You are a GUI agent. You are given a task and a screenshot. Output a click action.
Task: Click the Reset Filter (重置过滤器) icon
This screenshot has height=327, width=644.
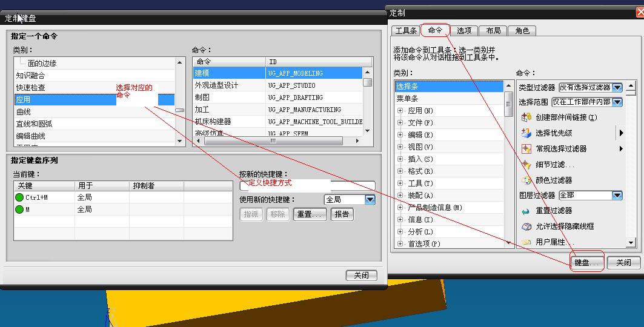[x=526, y=211]
